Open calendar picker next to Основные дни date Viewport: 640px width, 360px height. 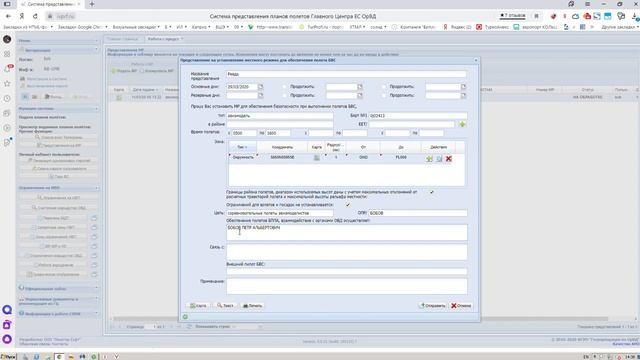click(260, 87)
